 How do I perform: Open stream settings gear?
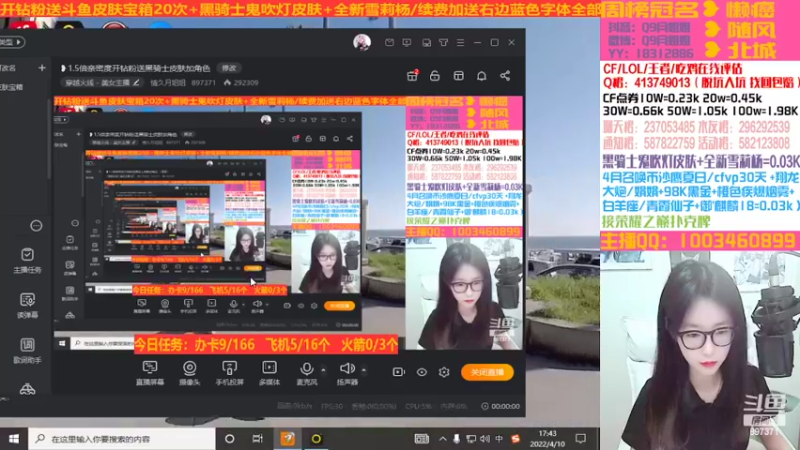tap(444, 372)
